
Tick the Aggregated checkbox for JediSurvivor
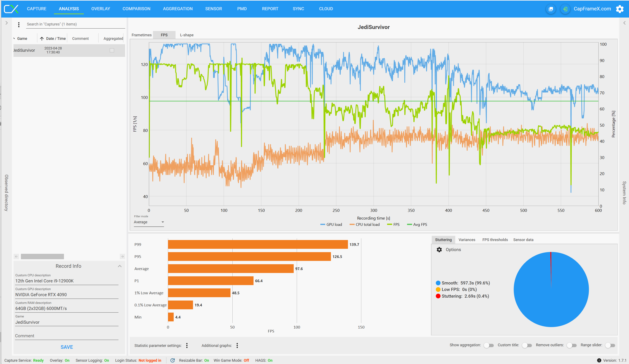point(112,50)
